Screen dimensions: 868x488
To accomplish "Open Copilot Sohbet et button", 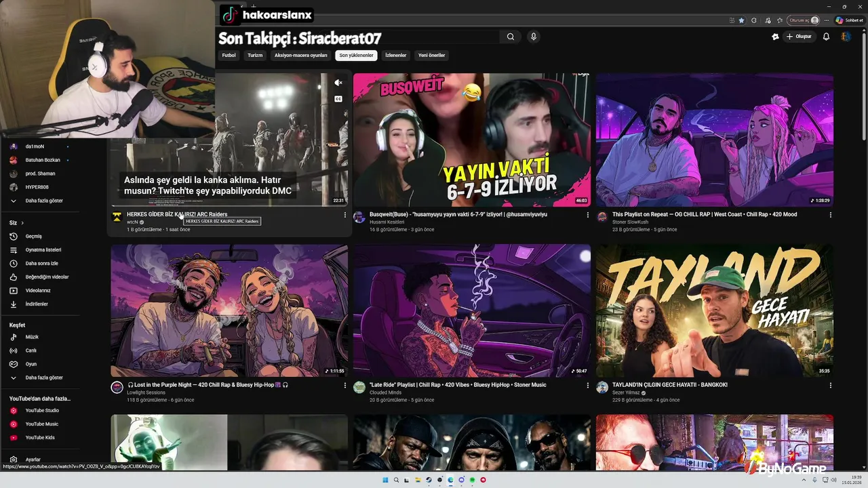I will tap(849, 20).
